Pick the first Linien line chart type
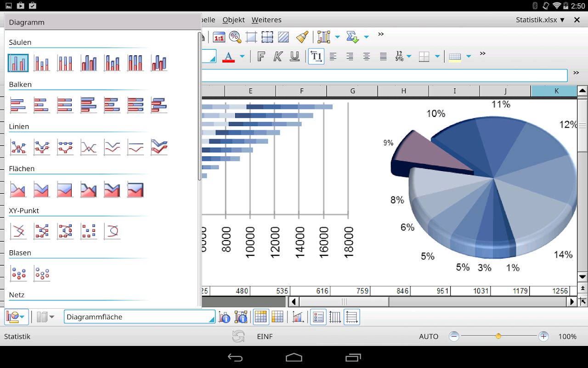 pyautogui.click(x=18, y=147)
